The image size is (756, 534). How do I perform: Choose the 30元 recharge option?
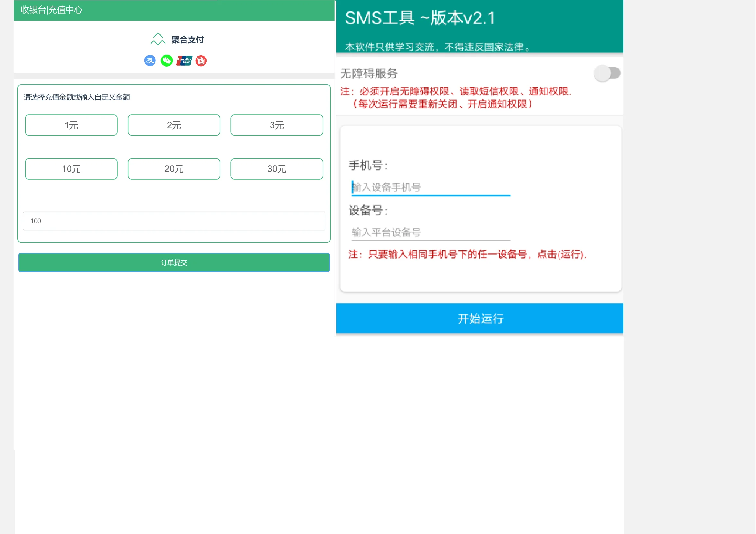click(x=277, y=169)
